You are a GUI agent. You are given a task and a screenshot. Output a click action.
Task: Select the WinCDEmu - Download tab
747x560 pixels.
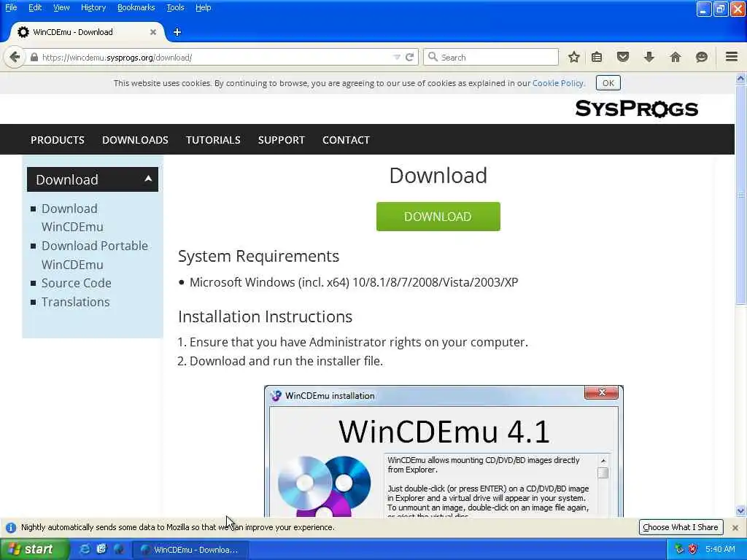click(88, 32)
